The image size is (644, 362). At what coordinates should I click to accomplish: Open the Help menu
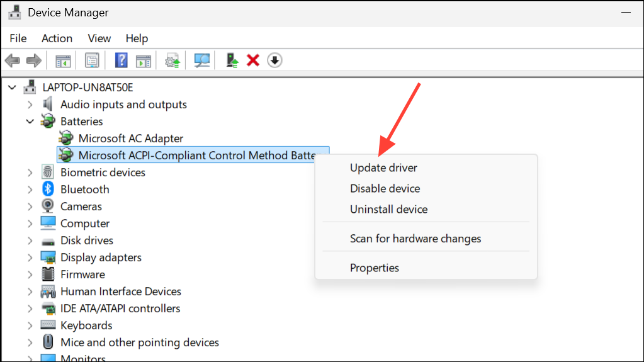(137, 38)
